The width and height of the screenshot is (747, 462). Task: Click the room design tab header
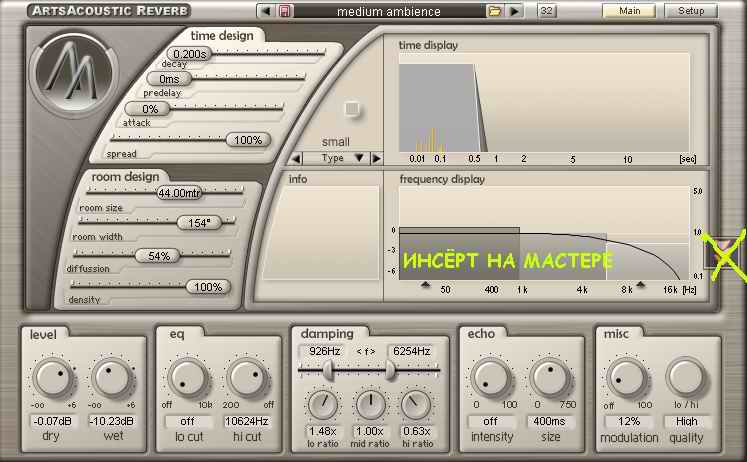(125, 177)
